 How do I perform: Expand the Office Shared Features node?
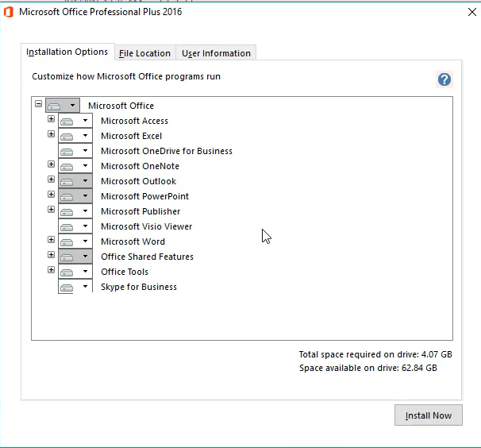(x=51, y=255)
